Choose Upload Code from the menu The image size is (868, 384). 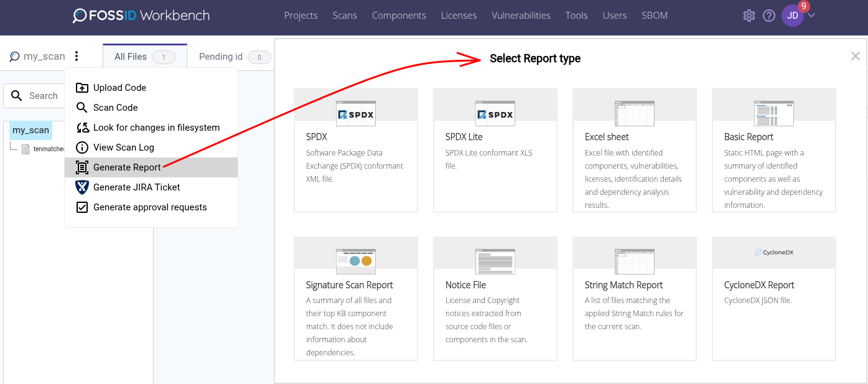point(151,88)
